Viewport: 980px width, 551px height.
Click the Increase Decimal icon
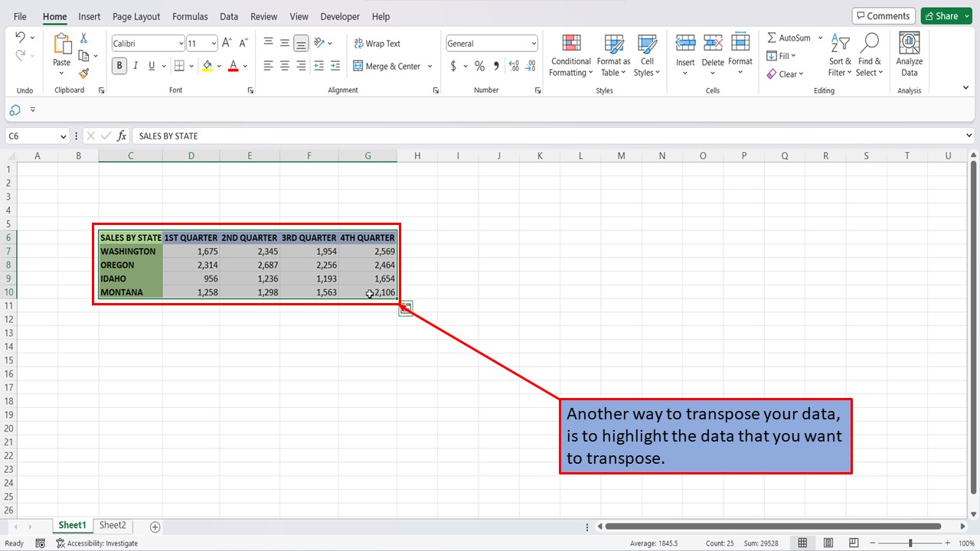coord(512,66)
